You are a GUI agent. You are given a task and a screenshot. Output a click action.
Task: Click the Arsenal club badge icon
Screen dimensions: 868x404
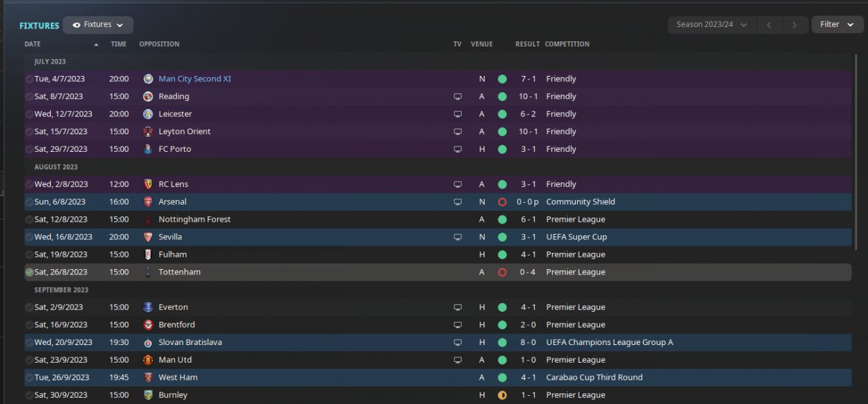(x=149, y=202)
